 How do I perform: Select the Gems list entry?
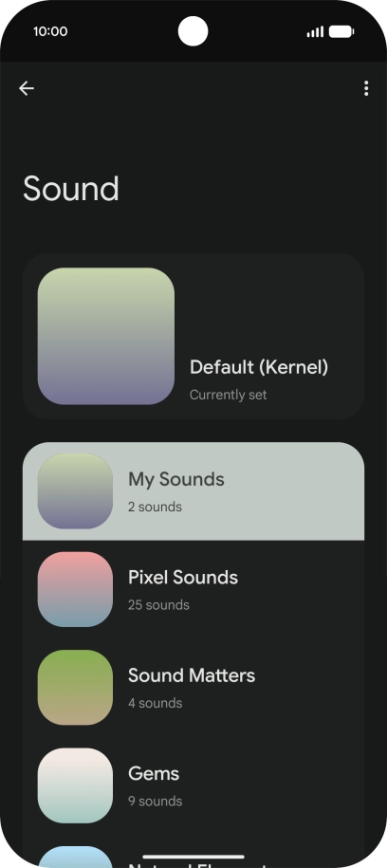point(193,785)
